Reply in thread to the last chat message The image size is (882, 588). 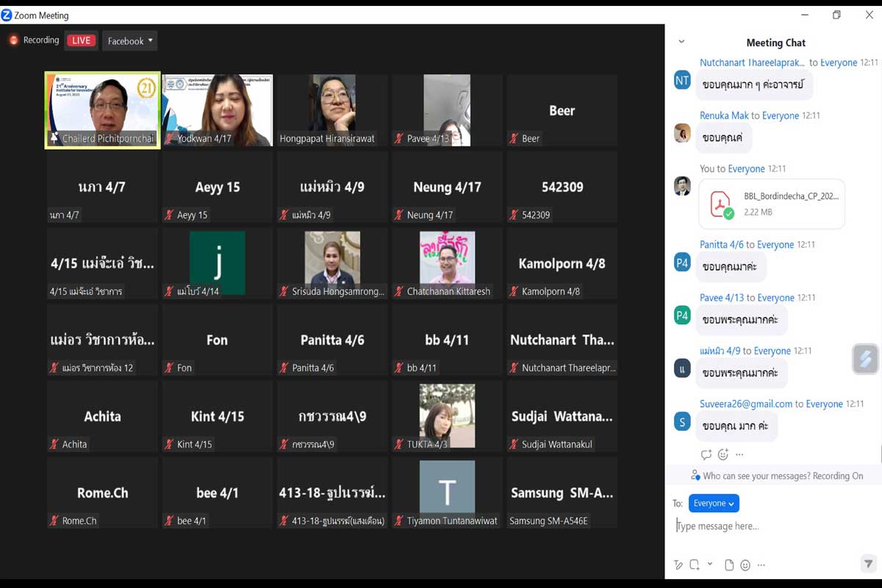[706, 455]
